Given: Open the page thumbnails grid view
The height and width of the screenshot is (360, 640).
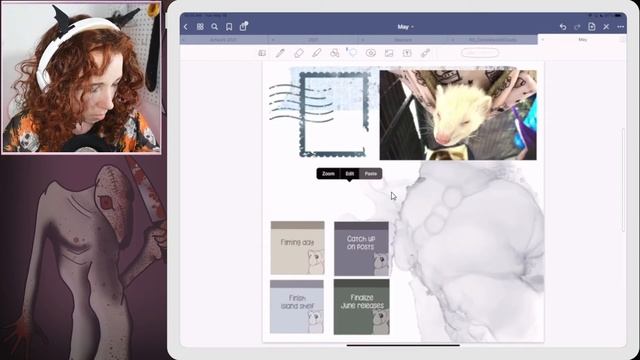Looking at the screenshot, I should click(x=200, y=27).
